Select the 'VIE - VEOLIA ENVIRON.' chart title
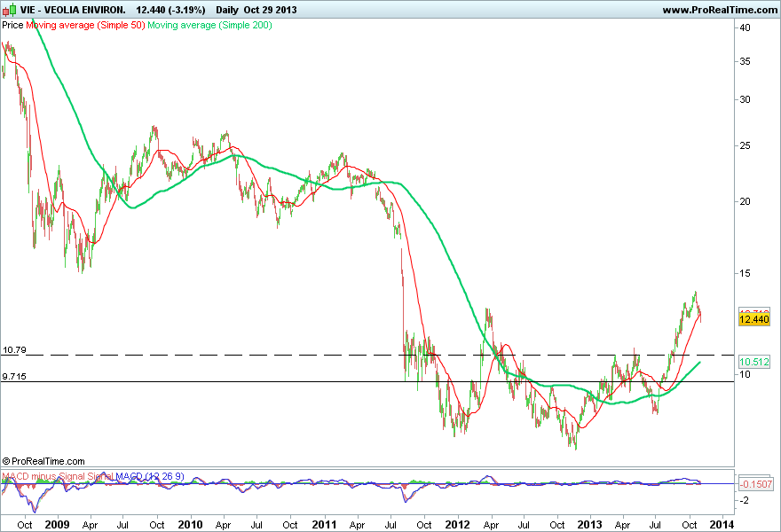 pos(73,10)
